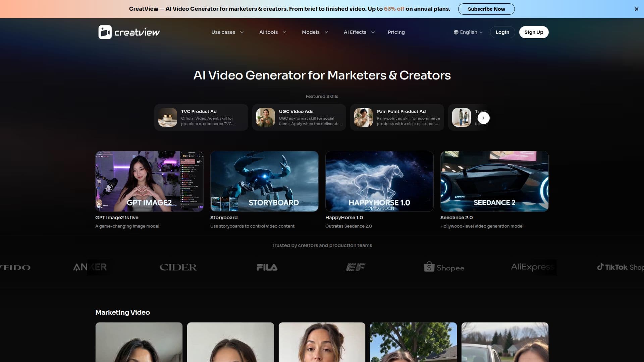Image resolution: width=644 pixels, height=362 pixels.
Task: Expand the AI tools menu
Action: [x=273, y=32]
